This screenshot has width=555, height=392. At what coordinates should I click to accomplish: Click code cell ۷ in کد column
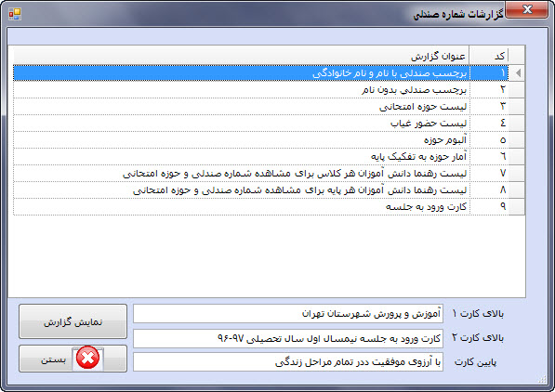[x=489, y=173]
